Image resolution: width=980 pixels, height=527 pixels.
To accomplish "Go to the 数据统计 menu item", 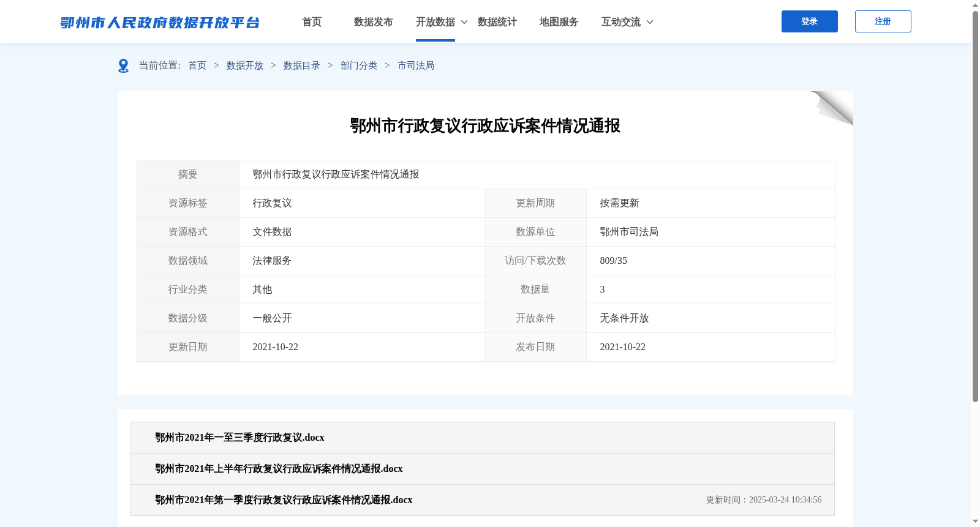I will 497,22.
